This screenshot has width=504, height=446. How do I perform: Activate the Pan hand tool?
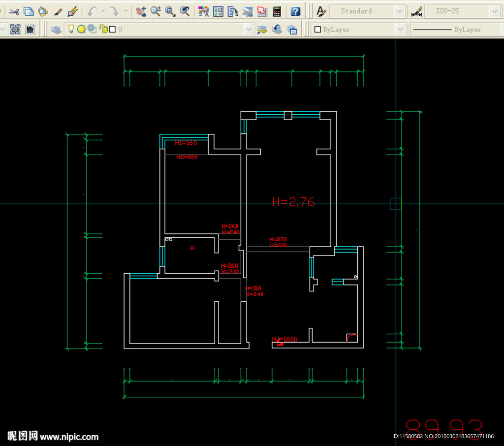click(x=141, y=11)
